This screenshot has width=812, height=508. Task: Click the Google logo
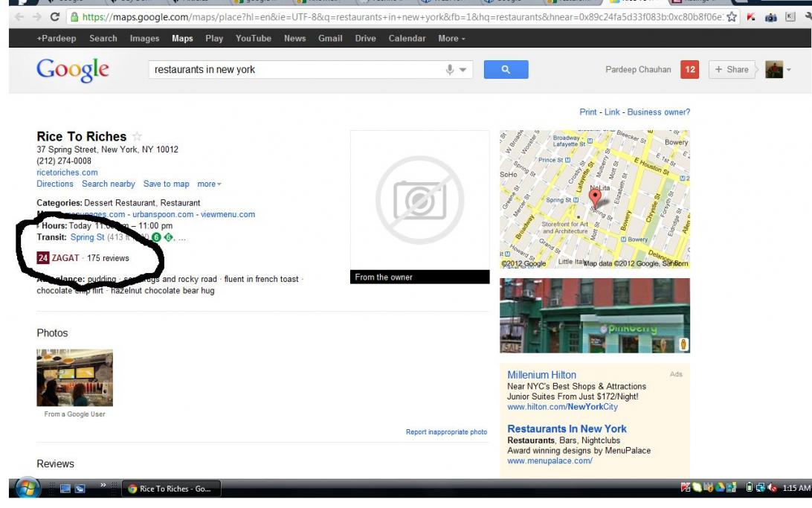pos(73,70)
